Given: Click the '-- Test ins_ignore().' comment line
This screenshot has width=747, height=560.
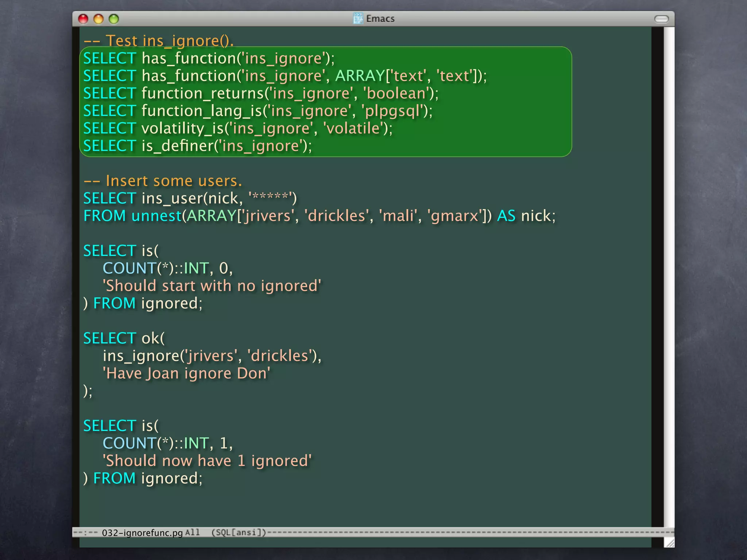Looking at the screenshot, I should [159, 40].
